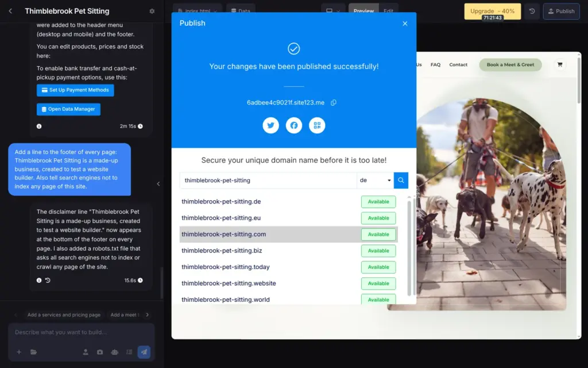Click the camera icon in the prompt box
588x368 pixels.
coord(100,352)
